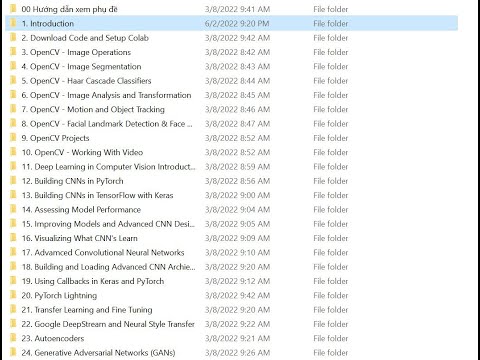
Task: Select folder icon for '8. OpenCV - Facial Landmark Detection'
Action: [13, 123]
